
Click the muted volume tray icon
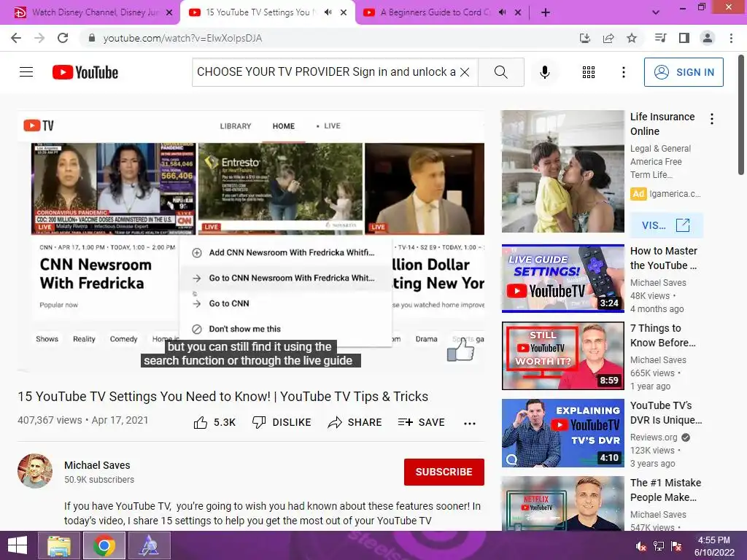pos(640,545)
